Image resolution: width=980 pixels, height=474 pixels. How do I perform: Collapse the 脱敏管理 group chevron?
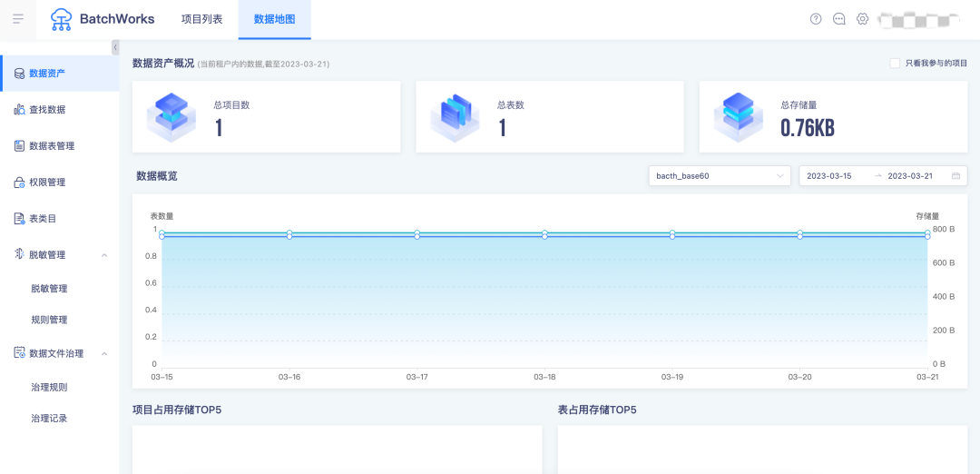[x=104, y=255]
